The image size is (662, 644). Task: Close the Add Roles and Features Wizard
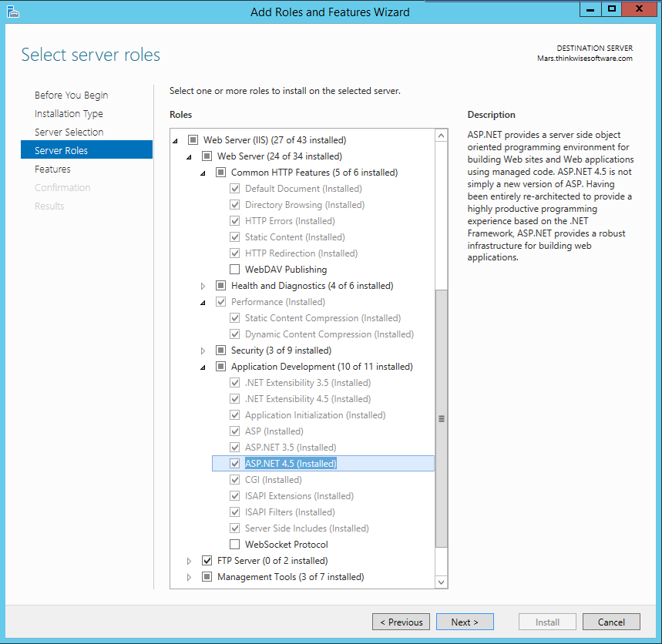(640, 9)
